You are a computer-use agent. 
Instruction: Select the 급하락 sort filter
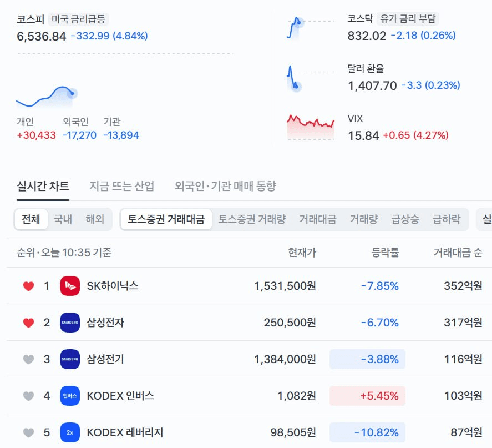[x=447, y=219]
